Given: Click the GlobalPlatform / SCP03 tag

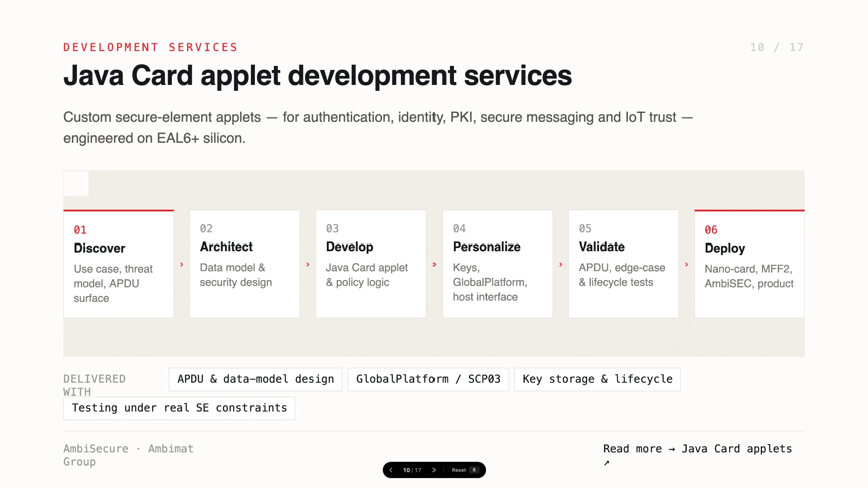Looking at the screenshot, I should 428,379.
